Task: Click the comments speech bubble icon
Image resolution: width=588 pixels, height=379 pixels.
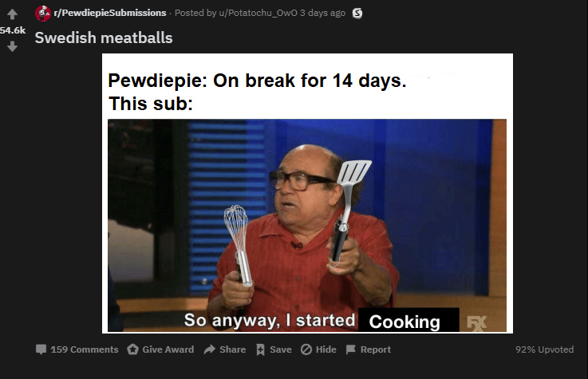Action: (x=41, y=349)
